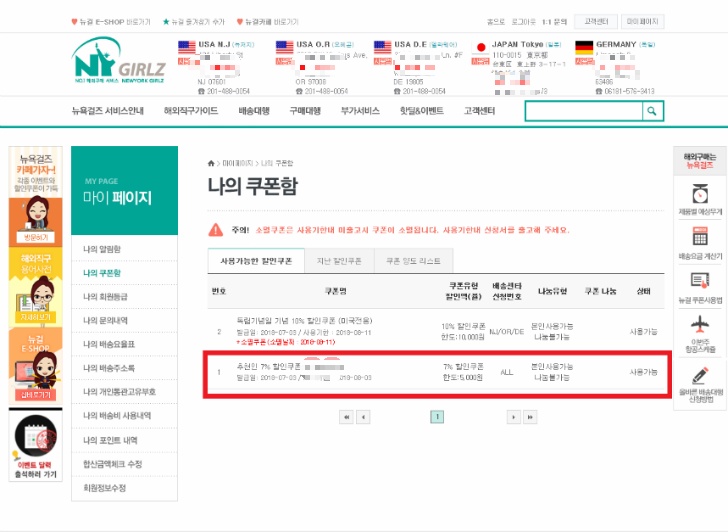
Task: Click 뉴걸 E-SHOP 바로가기 link
Action: pos(111,22)
